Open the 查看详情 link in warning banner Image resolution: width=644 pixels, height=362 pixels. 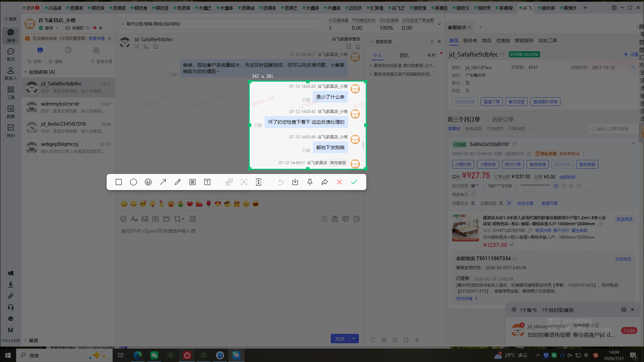(97, 39)
